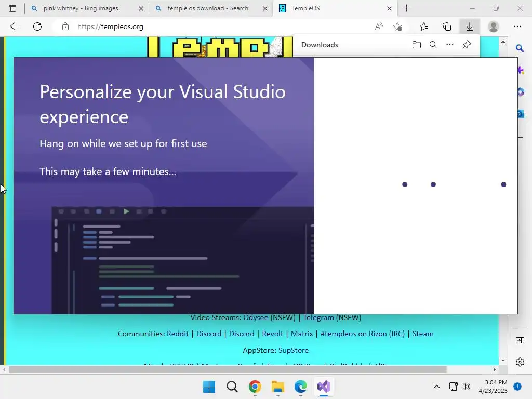Launch Google Chrome from taskbar
Screen dimensions: 532x399
[x=255, y=387]
